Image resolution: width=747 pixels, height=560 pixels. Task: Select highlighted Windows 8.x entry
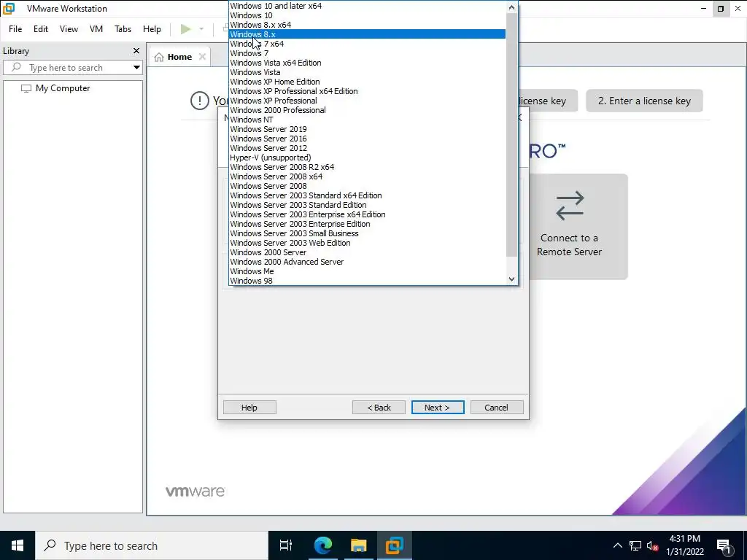(368, 34)
